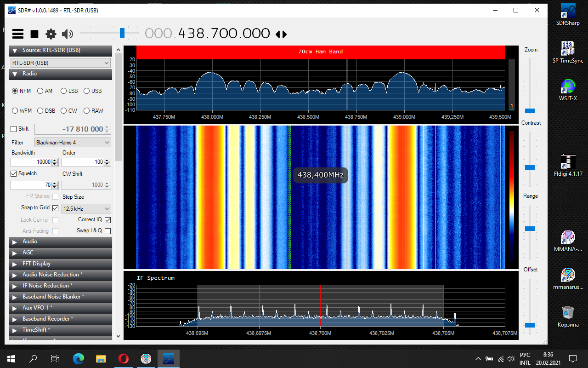The width and height of the screenshot is (588, 368).
Task: Toggle the Swap I & Q checkbox
Action: click(107, 231)
